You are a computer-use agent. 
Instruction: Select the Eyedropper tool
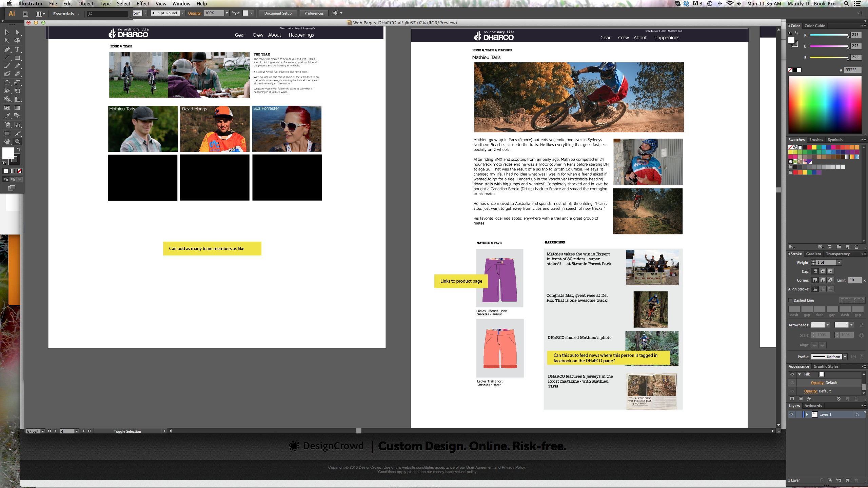pos(7,116)
